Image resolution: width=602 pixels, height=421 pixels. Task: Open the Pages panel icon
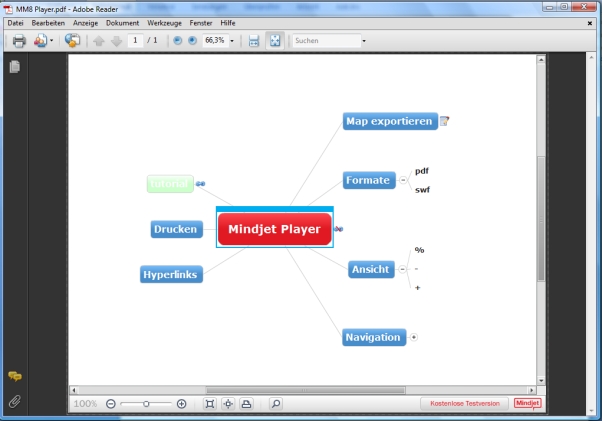[x=15, y=67]
